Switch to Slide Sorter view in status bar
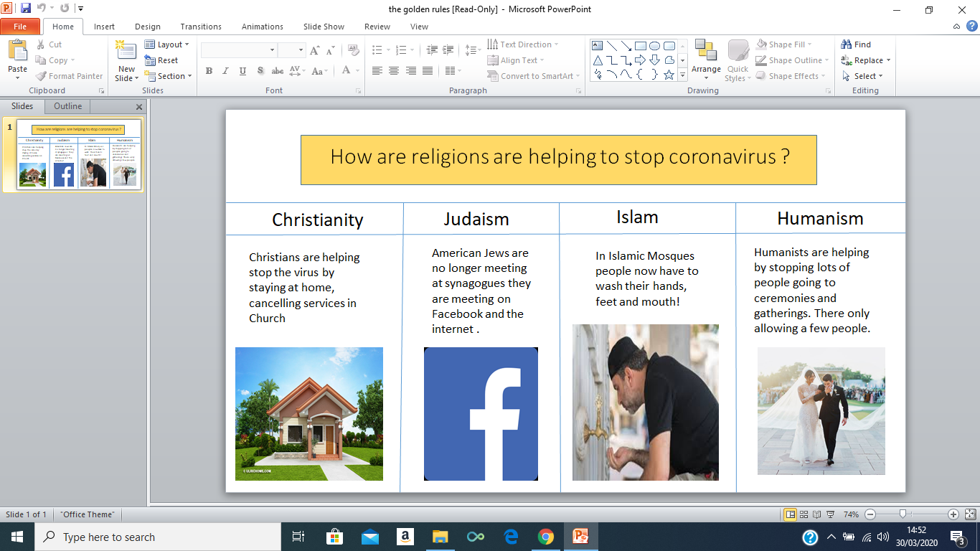Screen dimensions: 980x551 805,514
